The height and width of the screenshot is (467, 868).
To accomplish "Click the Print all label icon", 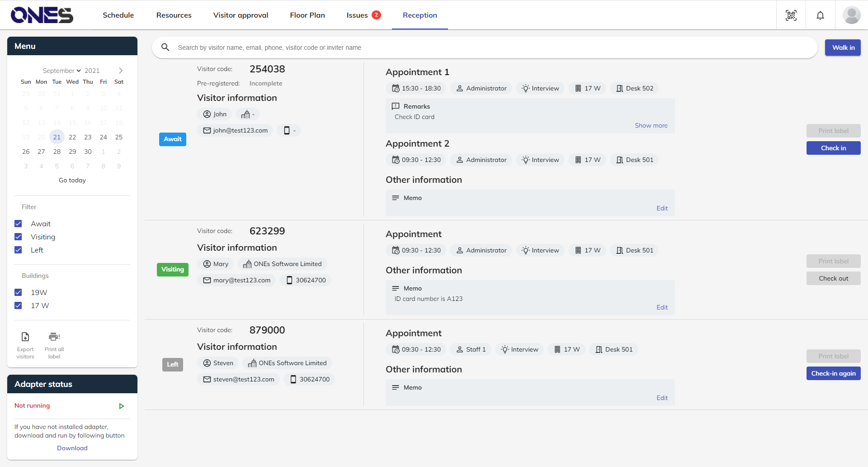I will click(x=54, y=337).
